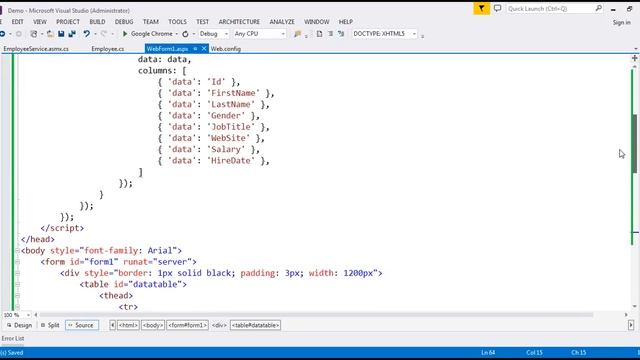Screen dimensions: 640x360
Task: Click Sign in link
Action: [x=622, y=22]
